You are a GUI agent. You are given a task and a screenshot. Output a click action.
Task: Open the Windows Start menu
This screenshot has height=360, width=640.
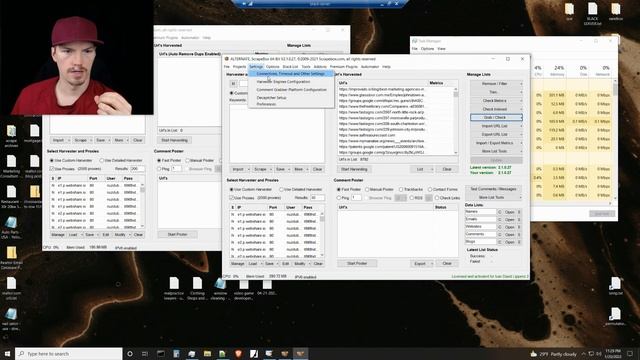pos(7,353)
